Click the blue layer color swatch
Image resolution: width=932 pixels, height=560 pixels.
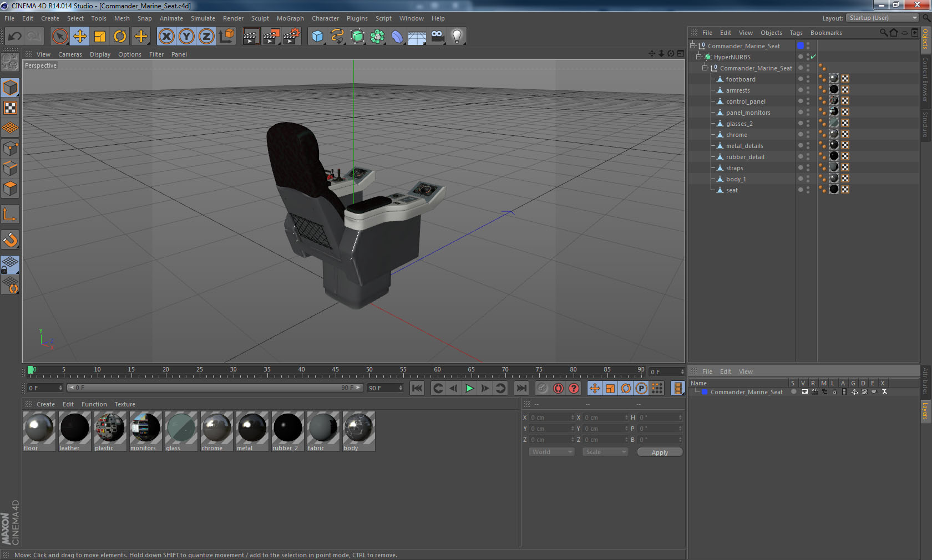(705, 391)
